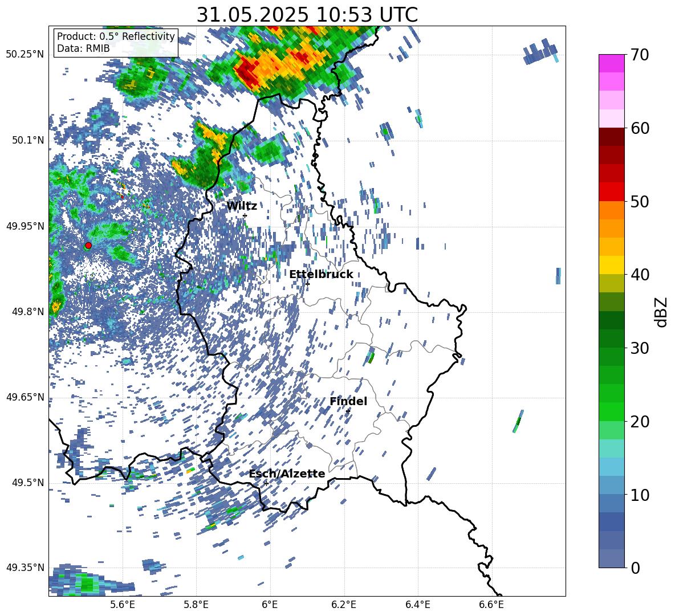Click the colorbar tick value 10
This screenshot has width=675, height=616.
tap(640, 495)
